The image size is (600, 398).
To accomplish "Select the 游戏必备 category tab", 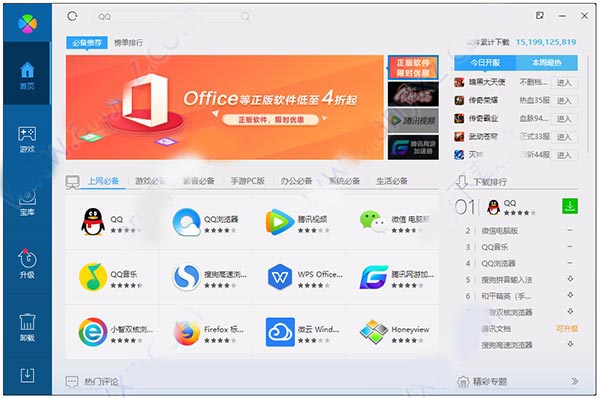I will click(x=150, y=181).
